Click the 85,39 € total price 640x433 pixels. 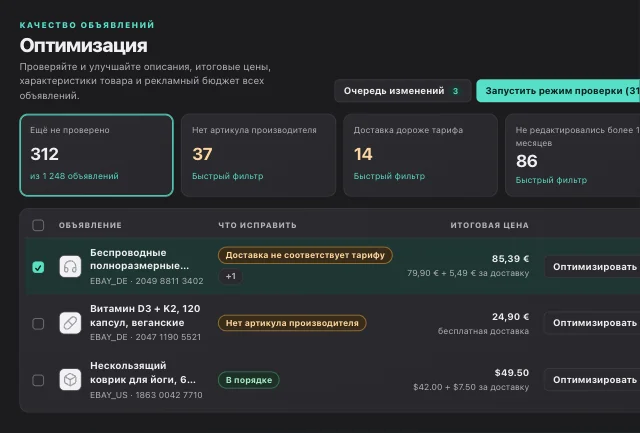point(510,259)
